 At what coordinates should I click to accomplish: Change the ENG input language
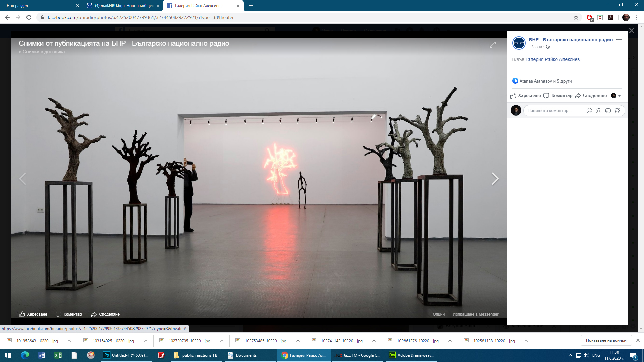pos(596,355)
